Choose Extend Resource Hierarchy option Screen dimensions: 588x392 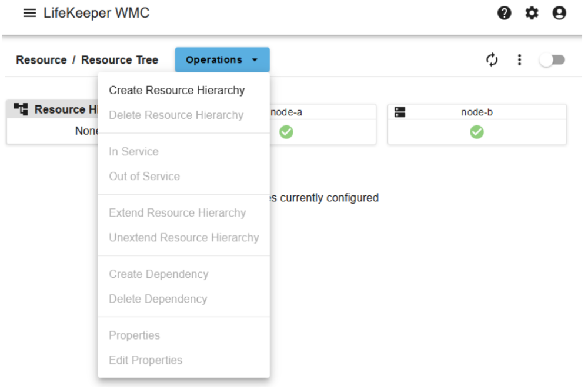[177, 212]
